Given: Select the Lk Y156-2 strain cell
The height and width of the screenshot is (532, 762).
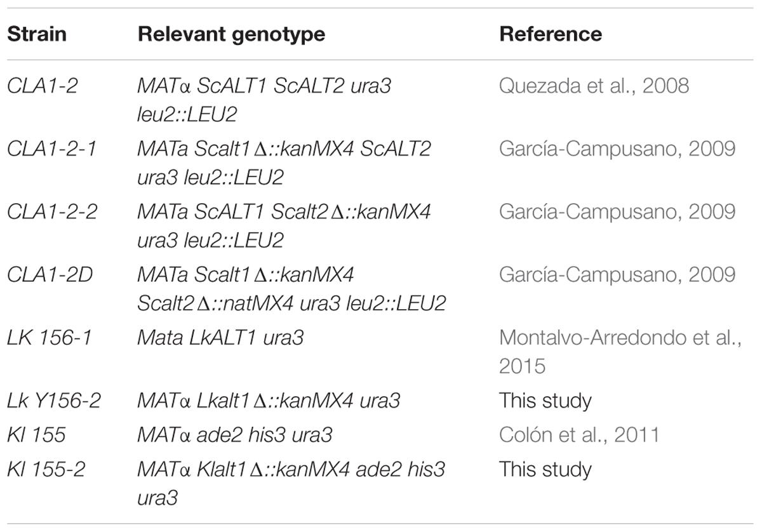Looking at the screenshot, I should pyautogui.click(x=54, y=401).
